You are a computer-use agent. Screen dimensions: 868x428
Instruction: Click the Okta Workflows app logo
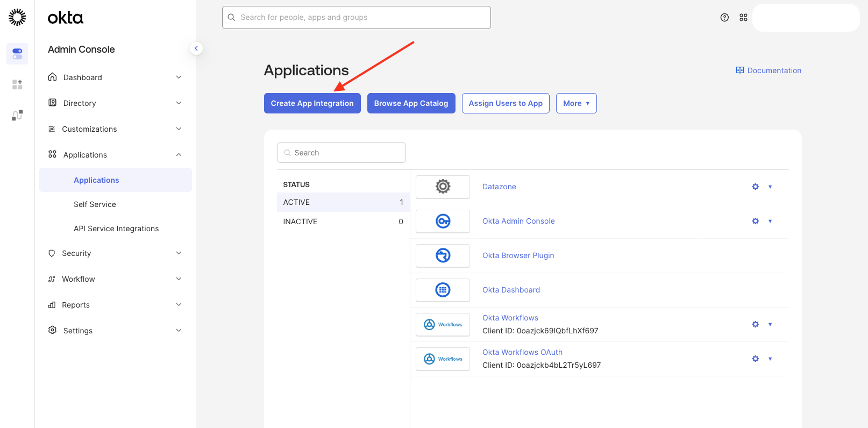443,324
